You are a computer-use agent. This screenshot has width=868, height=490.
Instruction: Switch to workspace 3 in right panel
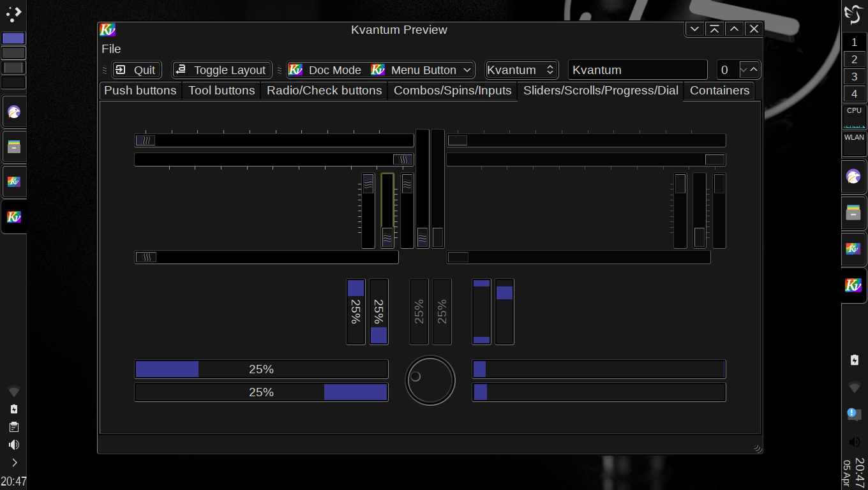(855, 77)
